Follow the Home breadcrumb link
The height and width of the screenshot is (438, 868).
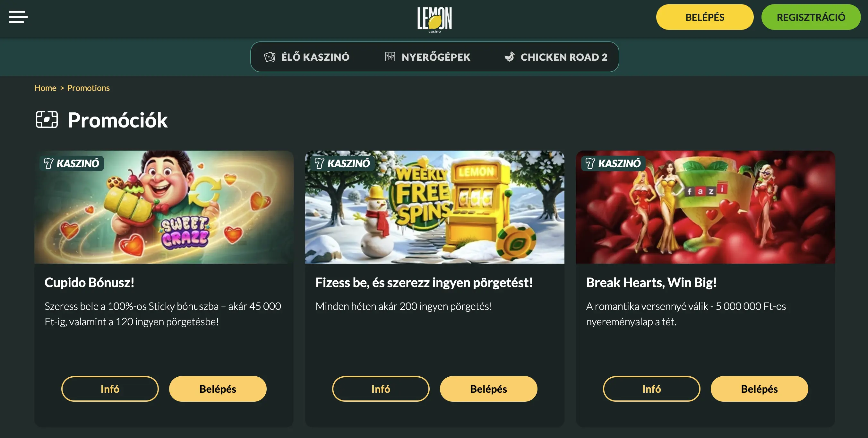[45, 88]
